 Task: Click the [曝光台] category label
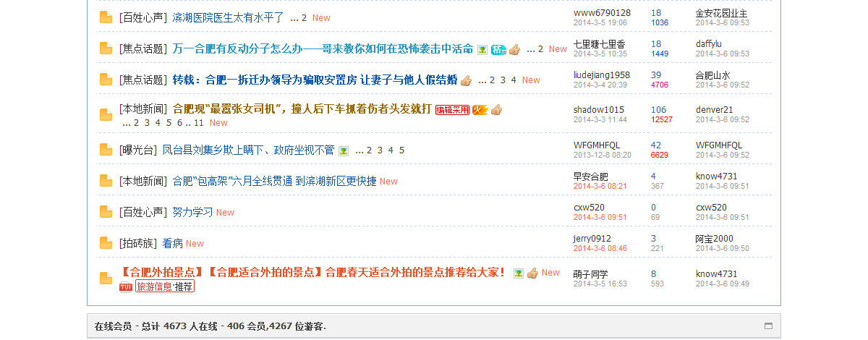tap(137, 150)
